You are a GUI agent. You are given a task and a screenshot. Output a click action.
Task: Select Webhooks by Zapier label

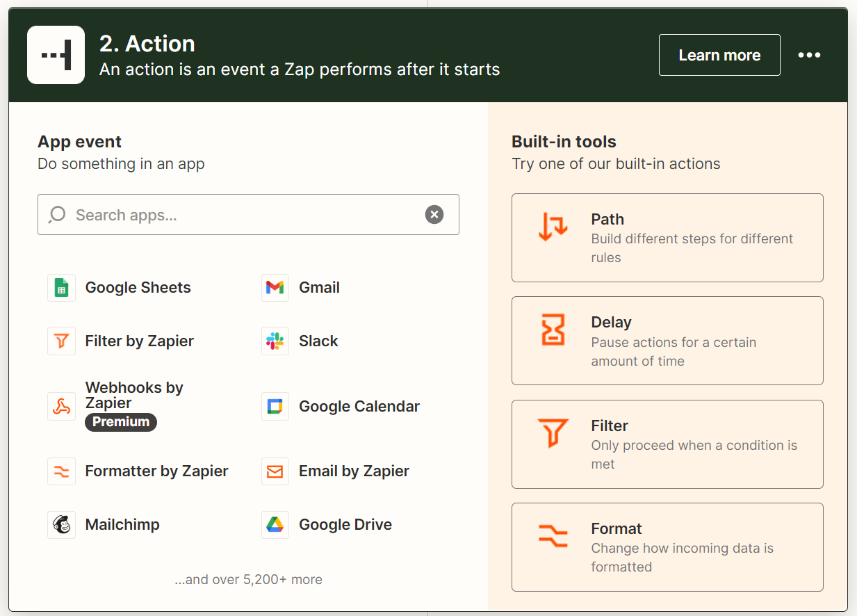tap(134, 395)
